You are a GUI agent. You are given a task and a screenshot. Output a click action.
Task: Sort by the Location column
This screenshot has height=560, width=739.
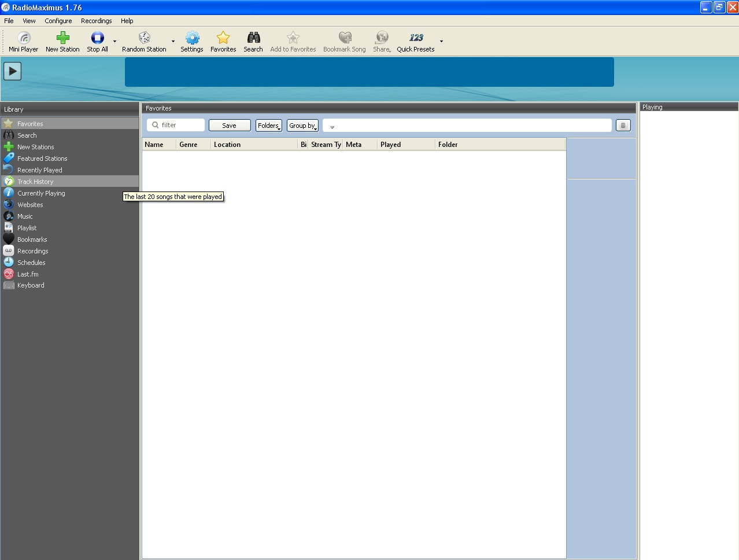pos(254,145)
